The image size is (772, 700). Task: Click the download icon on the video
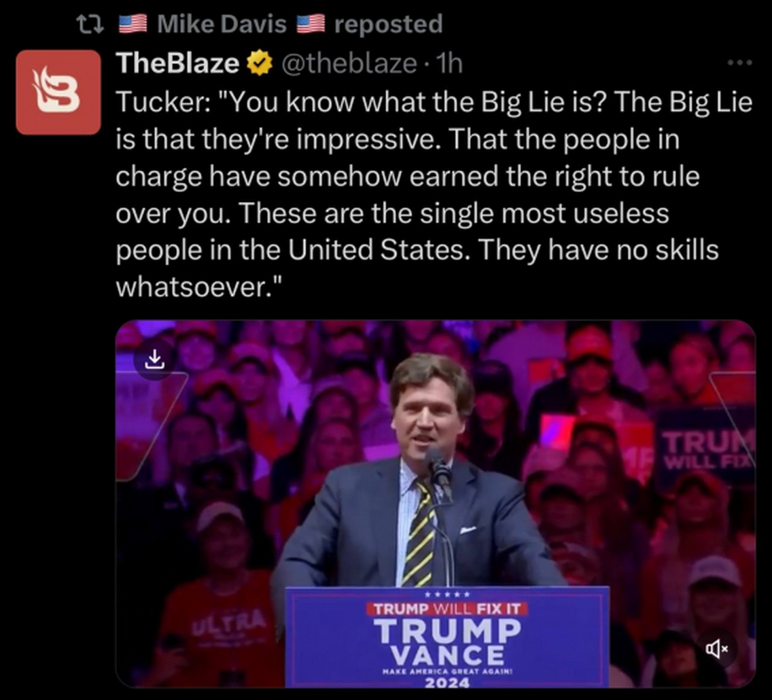point(154,360)
